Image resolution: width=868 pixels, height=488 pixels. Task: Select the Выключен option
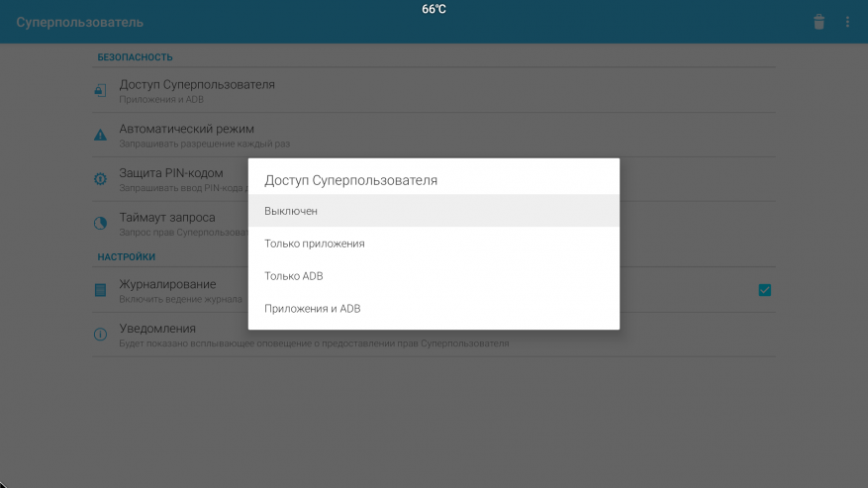(434, 211)
